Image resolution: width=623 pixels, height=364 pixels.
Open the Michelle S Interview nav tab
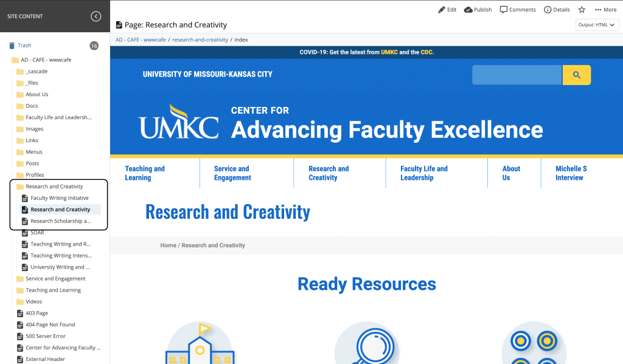tap(571, 173)
